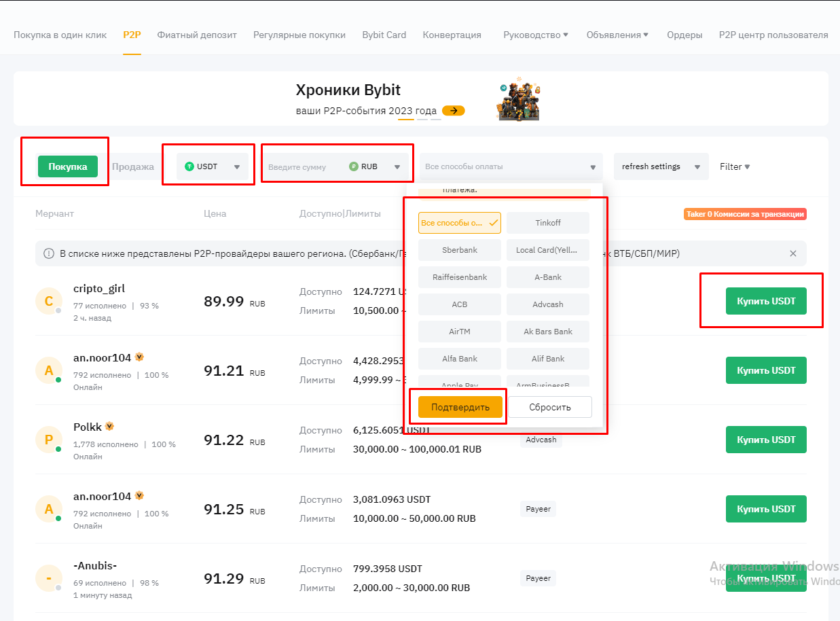Open the Фиатный депозит tab
This screenshot has width=840, height=621.
197,35
